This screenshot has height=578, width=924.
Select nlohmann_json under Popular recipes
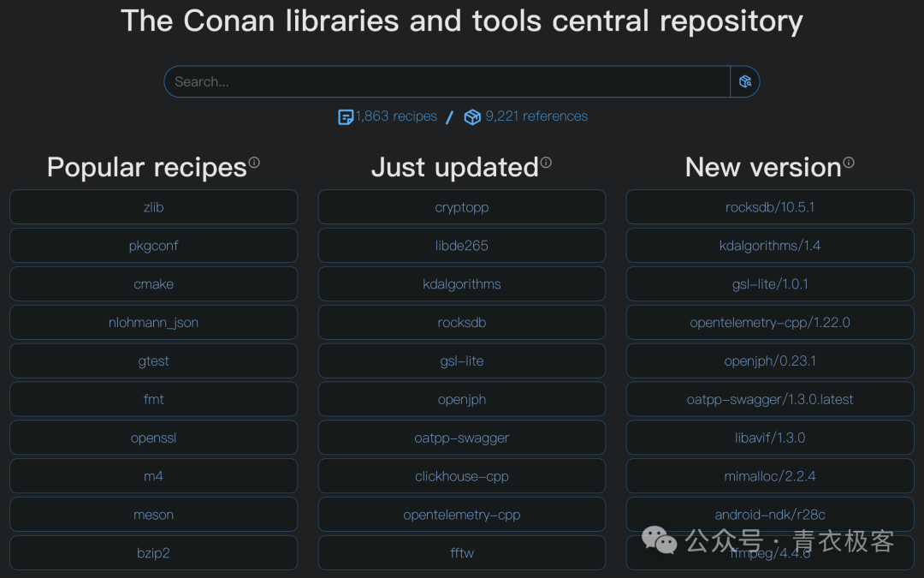click(153, 322)
